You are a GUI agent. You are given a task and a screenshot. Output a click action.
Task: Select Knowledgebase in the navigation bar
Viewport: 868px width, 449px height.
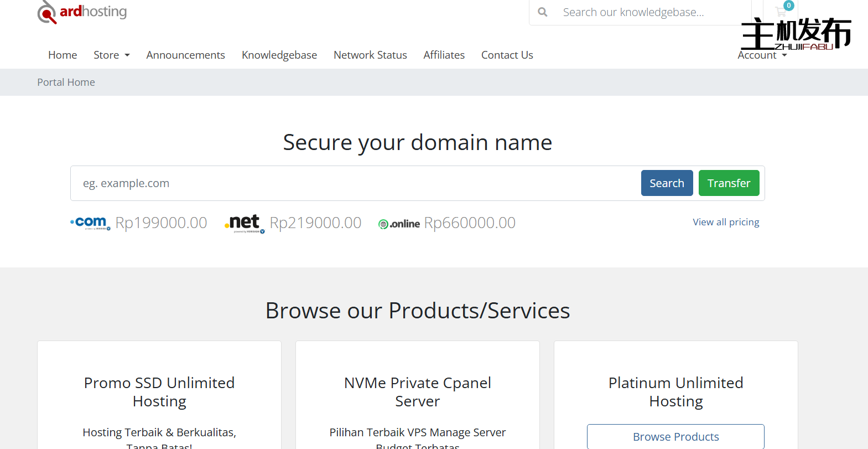(x=279, y=55)
